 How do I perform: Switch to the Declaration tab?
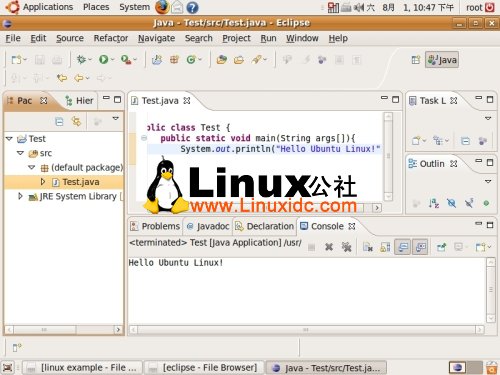[264, 226]
